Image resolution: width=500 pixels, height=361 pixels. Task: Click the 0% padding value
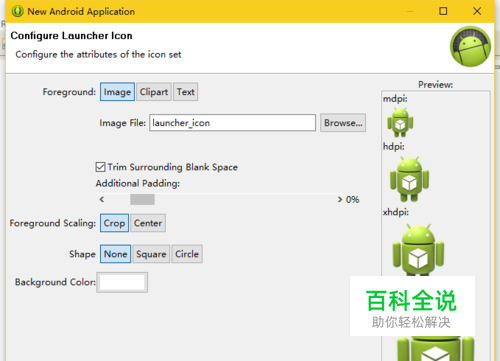click(x=352, y=200)
